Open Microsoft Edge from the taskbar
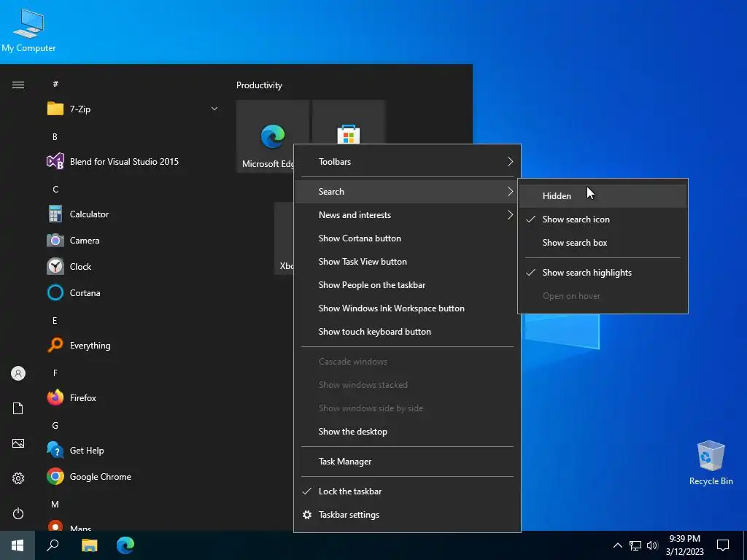Screen dimensions: 747x560 click(125, 545)
